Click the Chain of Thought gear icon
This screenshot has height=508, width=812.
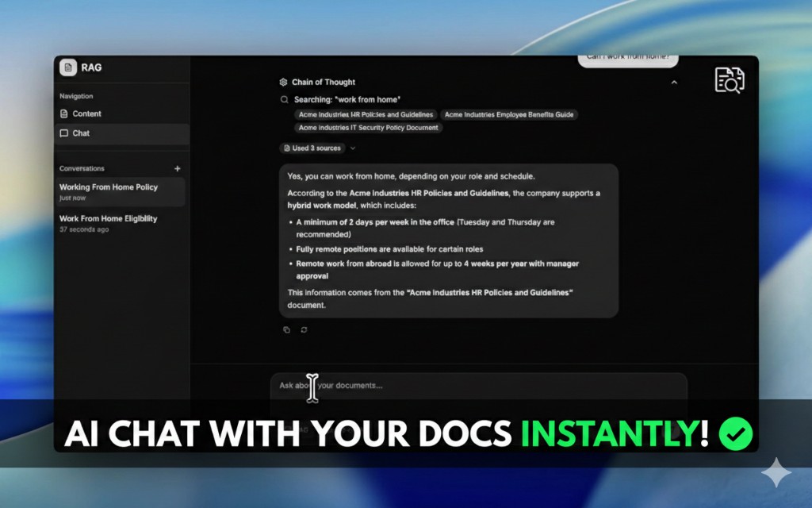[284, 83]
